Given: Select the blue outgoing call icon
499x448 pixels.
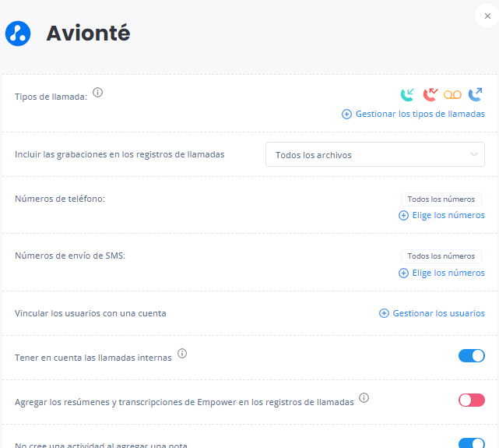Looking at the screenshot, I should (x=475, y=94).
